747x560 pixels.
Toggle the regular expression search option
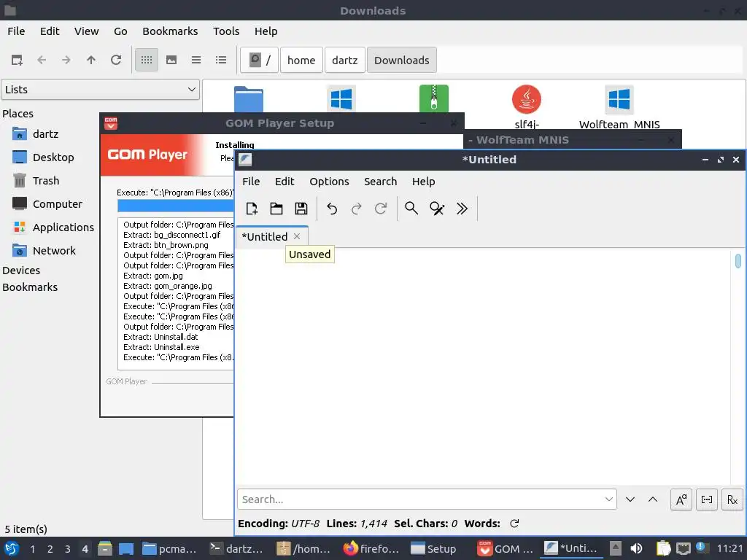(x=732, y=499)
